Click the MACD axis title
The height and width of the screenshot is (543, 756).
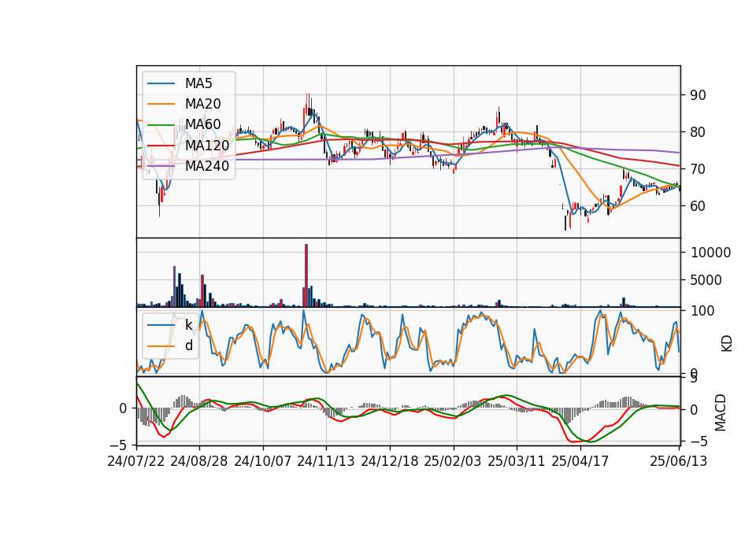tap(721, 412)
